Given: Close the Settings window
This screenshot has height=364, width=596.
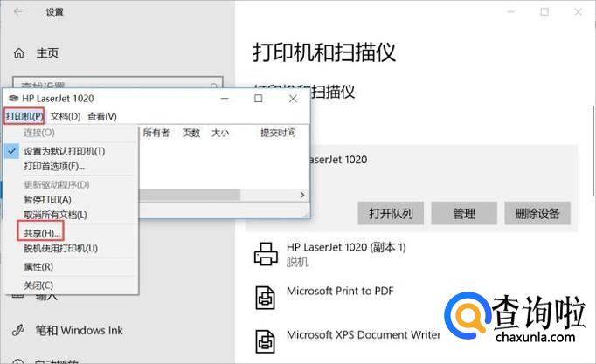Looking at the screenshot, I should tap(579, 11).
